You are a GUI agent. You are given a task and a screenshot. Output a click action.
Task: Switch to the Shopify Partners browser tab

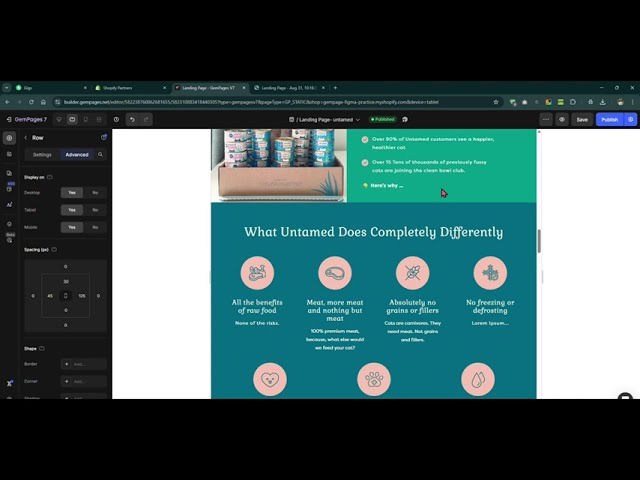tap(129, 88)
